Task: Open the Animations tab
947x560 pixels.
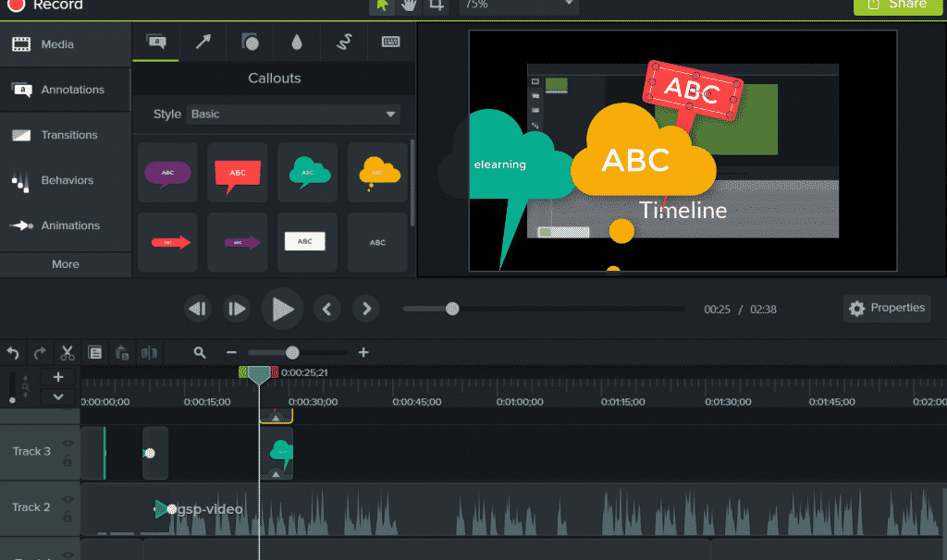Action: point(66,225)
